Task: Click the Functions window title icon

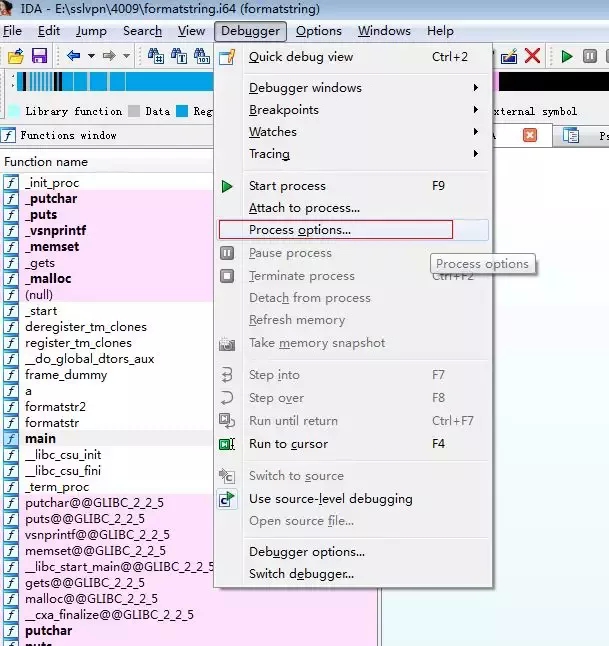Action: 8,135
